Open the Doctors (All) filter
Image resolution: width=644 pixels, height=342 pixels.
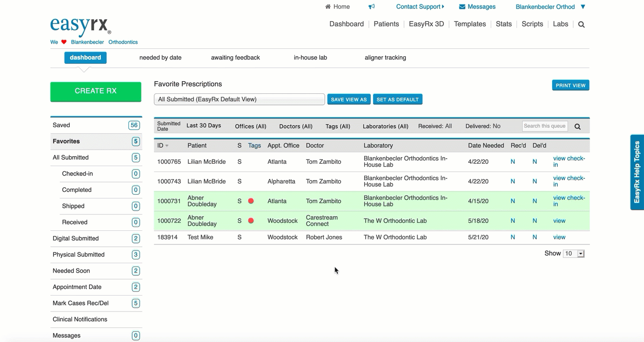coord(296,126)
